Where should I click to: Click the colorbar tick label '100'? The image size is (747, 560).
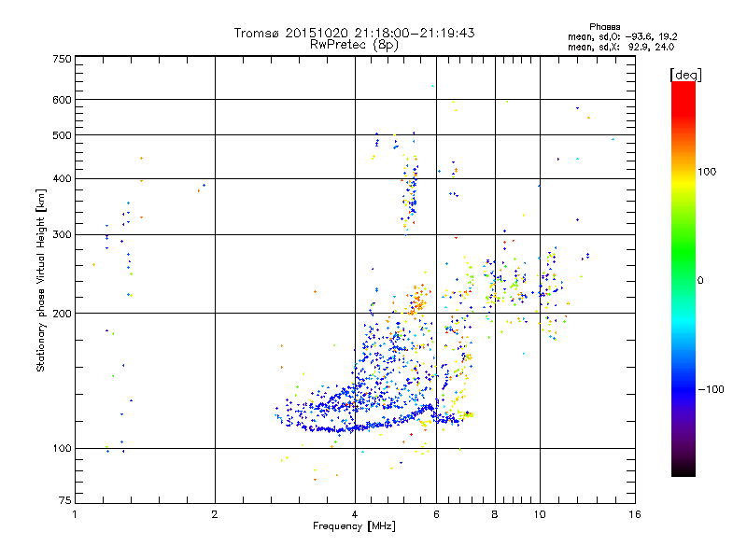pyautogui.click(x=707, y=172)
